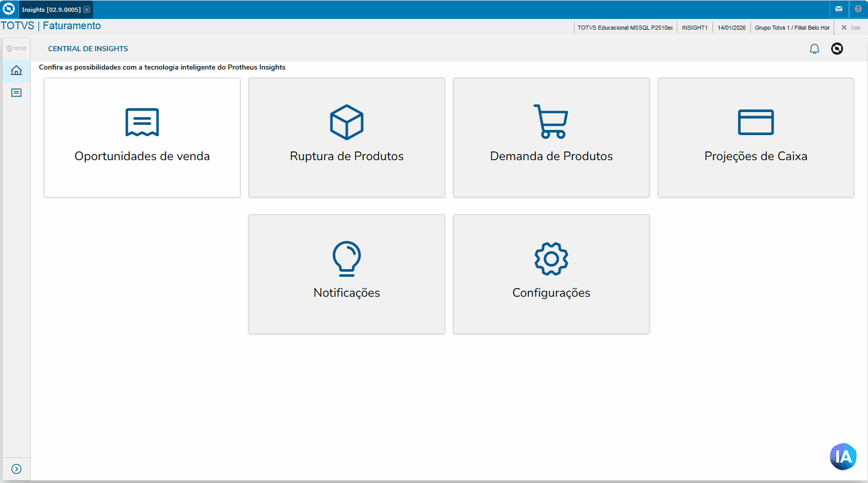
Task: Click the TOTVS | Faturamento title
Action: pos(51,26)
